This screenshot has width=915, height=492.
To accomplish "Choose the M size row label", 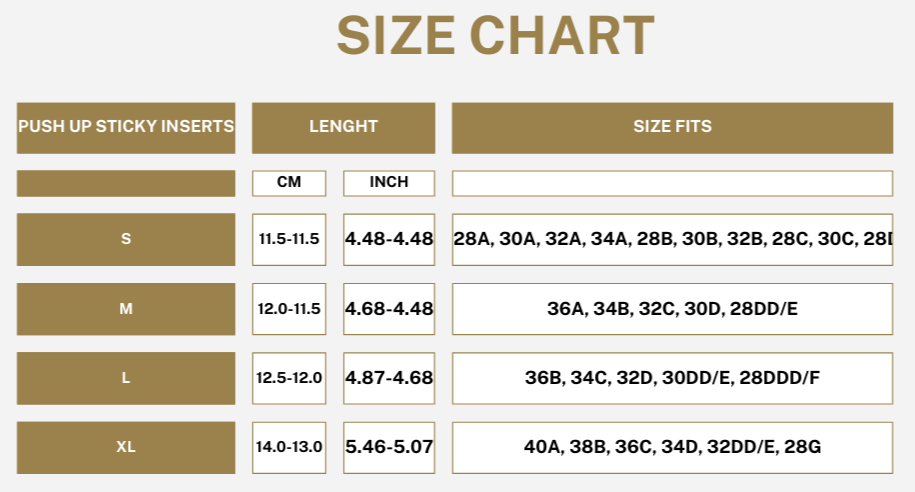I will coord(126,309).
